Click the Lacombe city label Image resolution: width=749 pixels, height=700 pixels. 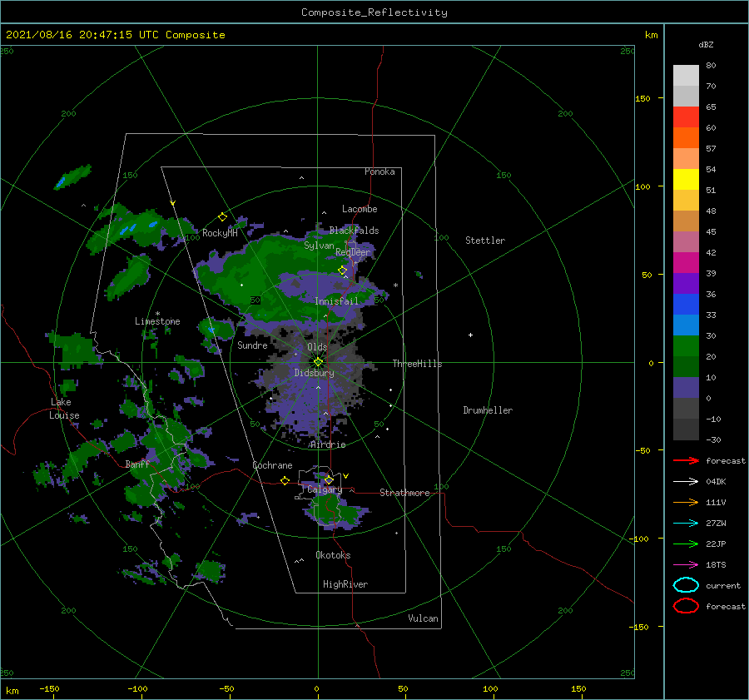[x=360, y=209]
